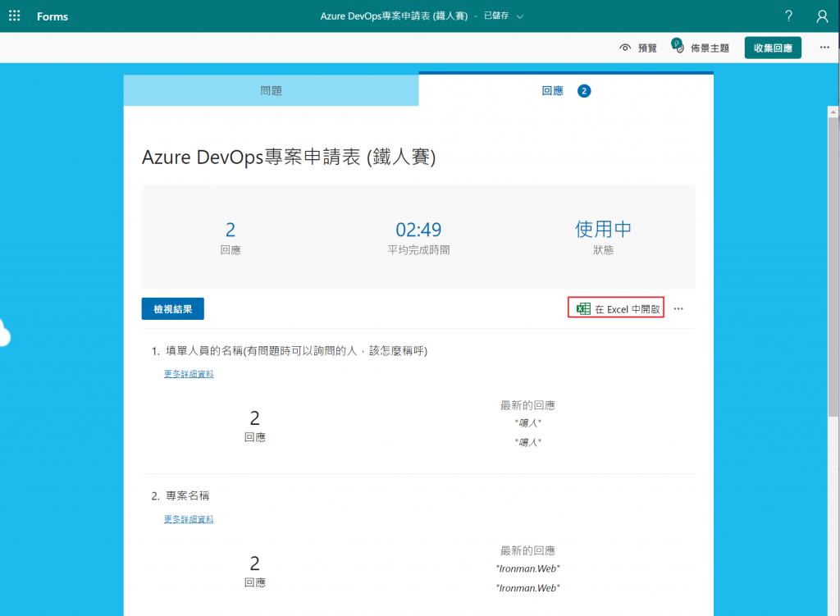Click the page vertical scrollbar thumb
Image resolution: width=840 pixels, height=616 pixels.
click(833, 267)
